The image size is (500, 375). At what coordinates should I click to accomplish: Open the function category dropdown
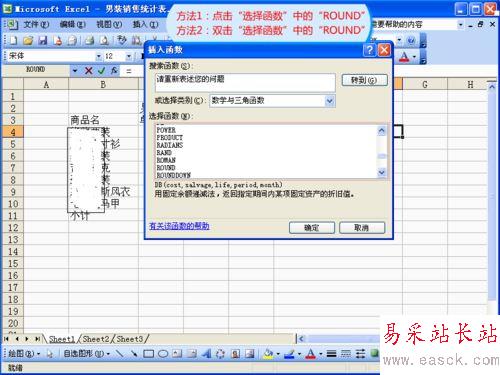click(329, 101)
